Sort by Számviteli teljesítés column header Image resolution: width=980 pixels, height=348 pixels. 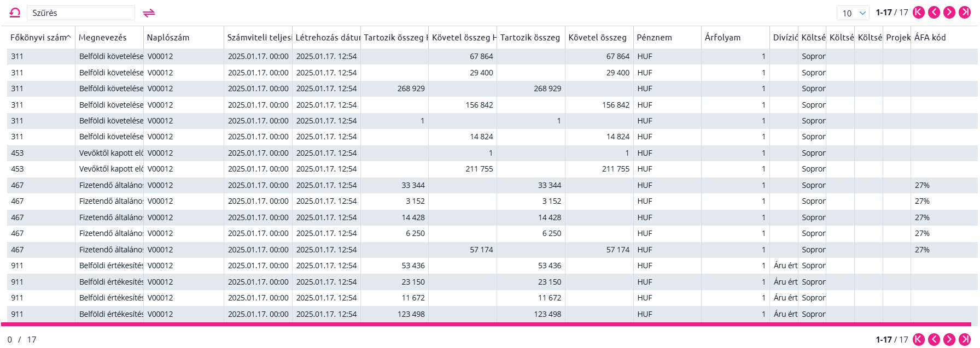click(258, 38)
